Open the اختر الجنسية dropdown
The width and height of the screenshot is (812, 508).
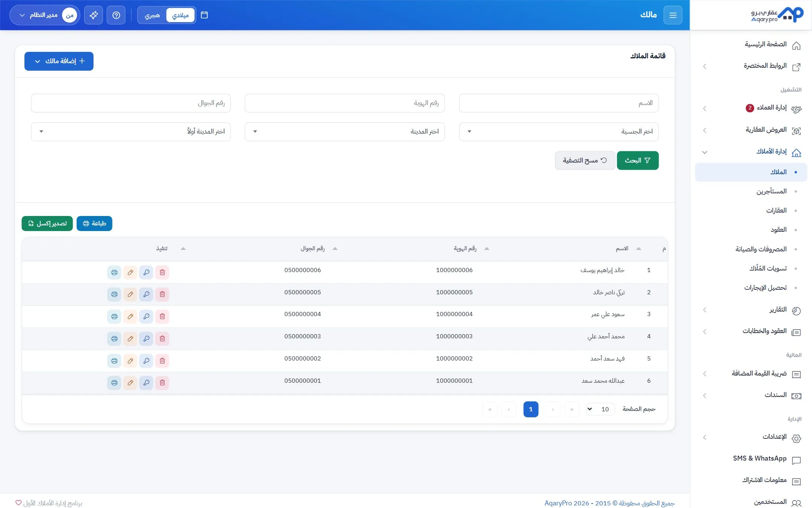(559, 132)
